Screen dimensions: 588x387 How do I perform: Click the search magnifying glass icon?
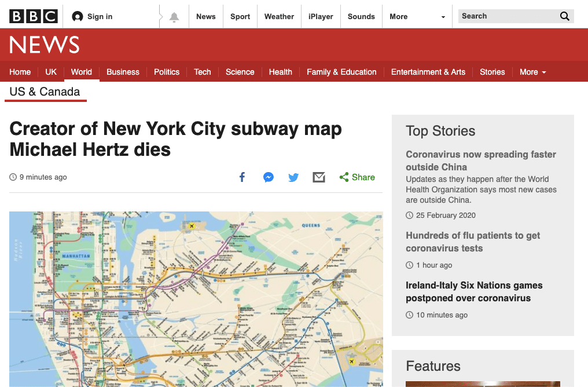coord(564,16)
